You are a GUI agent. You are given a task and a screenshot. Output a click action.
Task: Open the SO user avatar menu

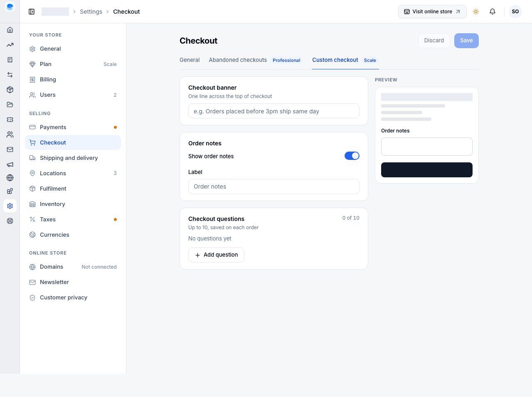(x=515, y=12)
